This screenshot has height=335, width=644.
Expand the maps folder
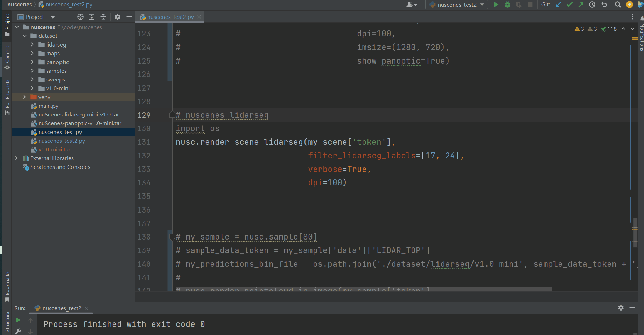pyautogui.click(x=33, y=53)
